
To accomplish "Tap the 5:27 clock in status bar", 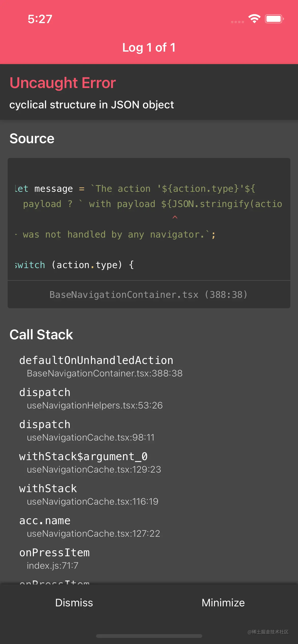I will 40,19.
